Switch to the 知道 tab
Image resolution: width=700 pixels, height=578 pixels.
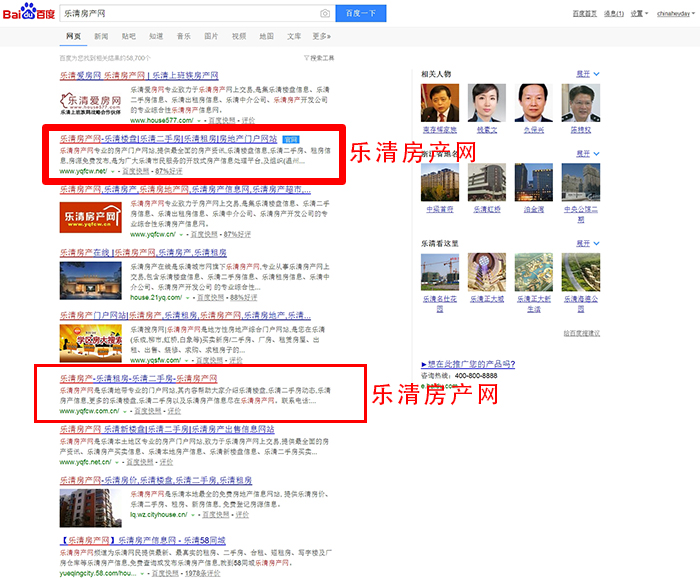tap(156, 36)
